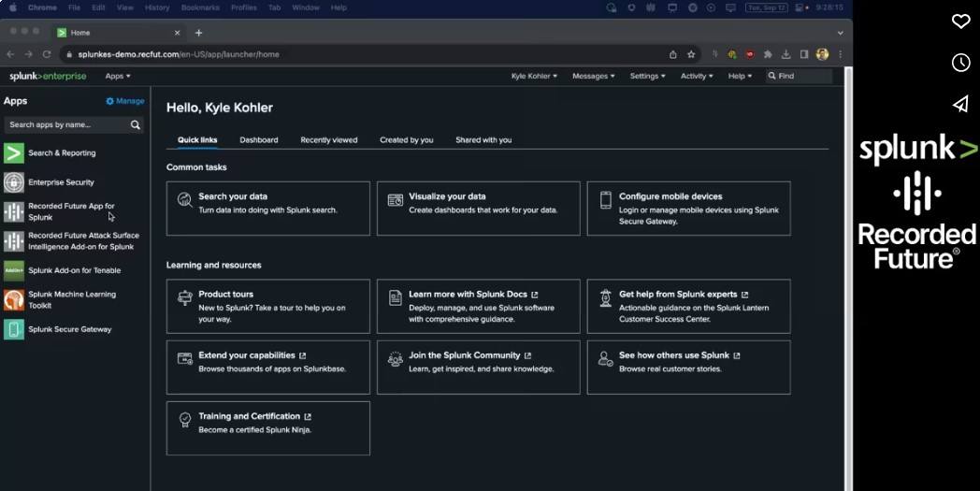Viewport: 980px width, 491px height.
Task: Switch to the Shared with you tab
Action: 483,140
